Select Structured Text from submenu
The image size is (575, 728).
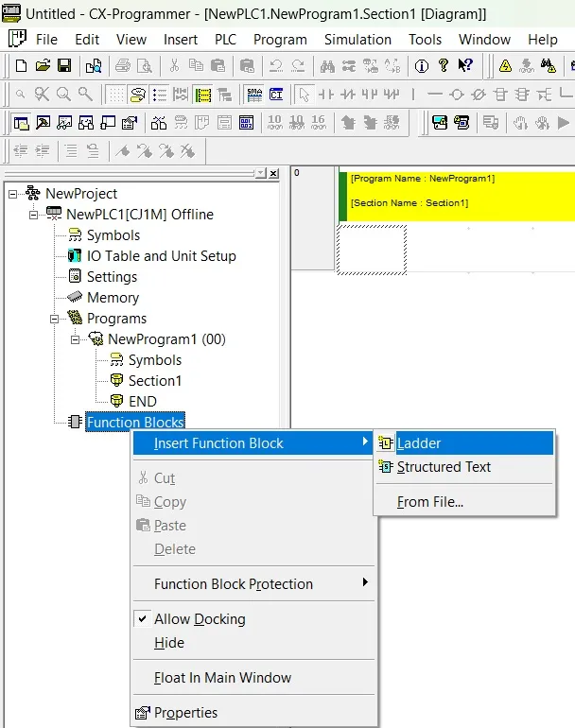(464, 467)
